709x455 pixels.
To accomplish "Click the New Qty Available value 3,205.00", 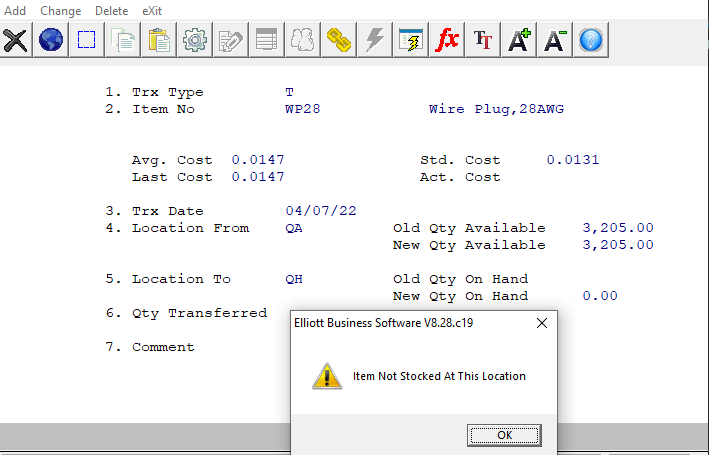I will tap(618, 245).
